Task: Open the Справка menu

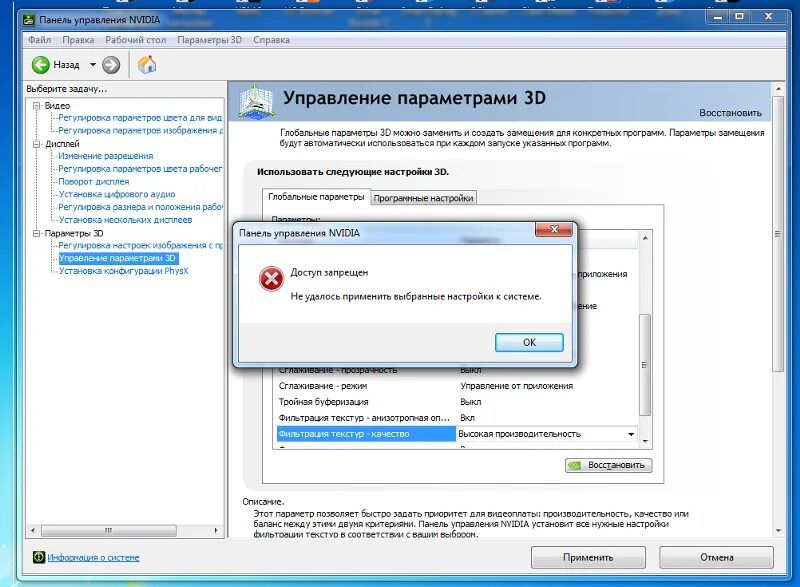Action: click(x=271, y=40)
